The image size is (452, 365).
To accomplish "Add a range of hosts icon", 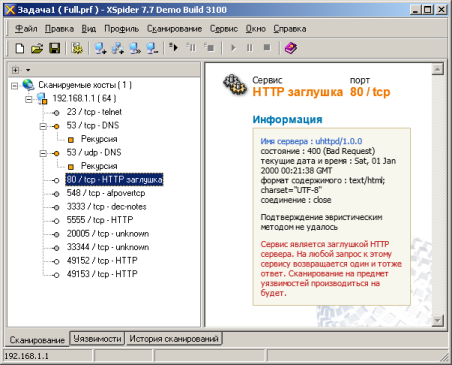I will [117, 48].
